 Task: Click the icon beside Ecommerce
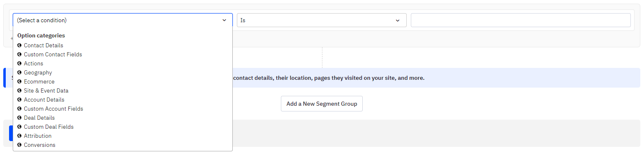coord(19,81)
